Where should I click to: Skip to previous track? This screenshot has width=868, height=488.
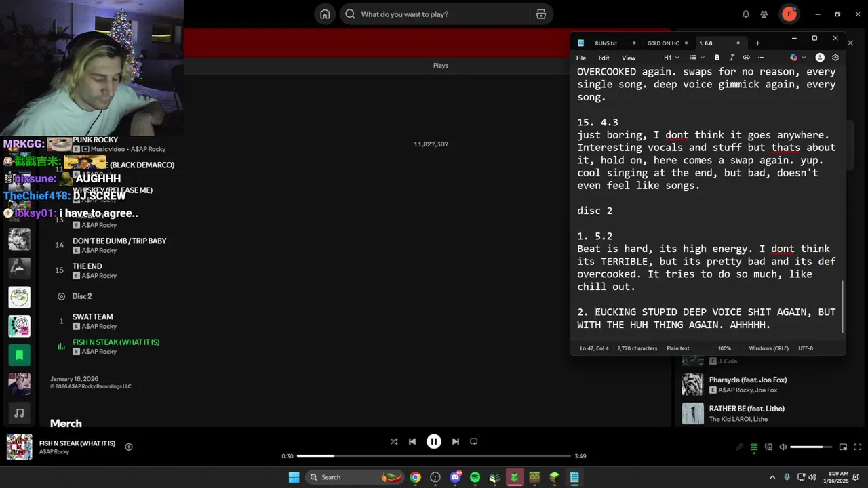(412, 441)
